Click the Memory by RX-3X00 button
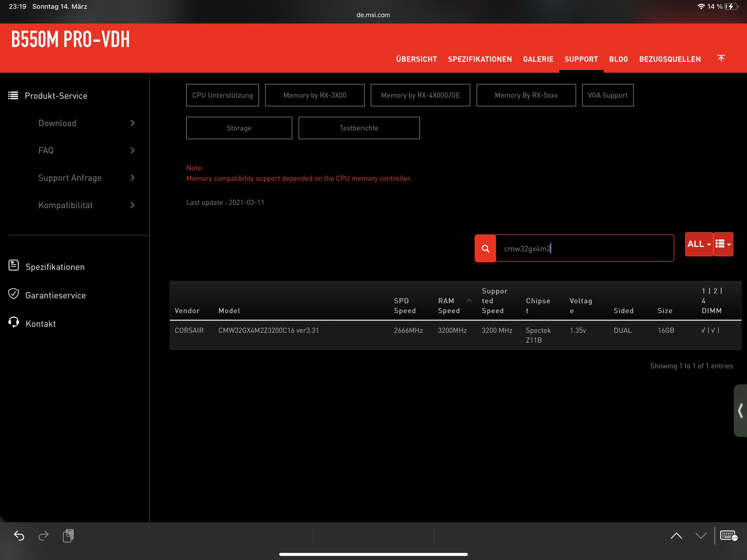Screen dimensions: 747x560 pos(314,95)
